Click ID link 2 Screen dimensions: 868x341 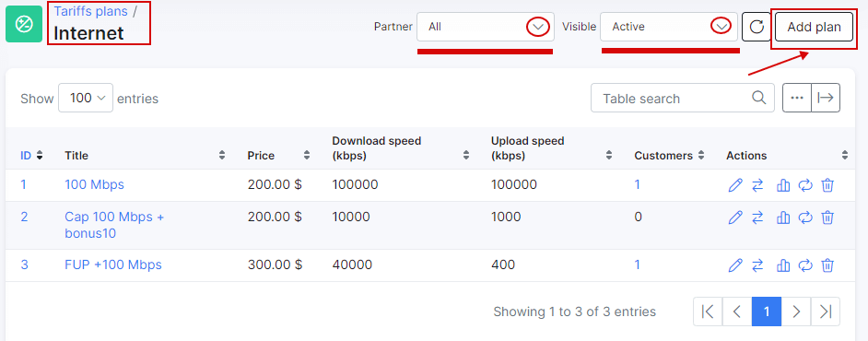pyautogui.click(x=24, y=217)
